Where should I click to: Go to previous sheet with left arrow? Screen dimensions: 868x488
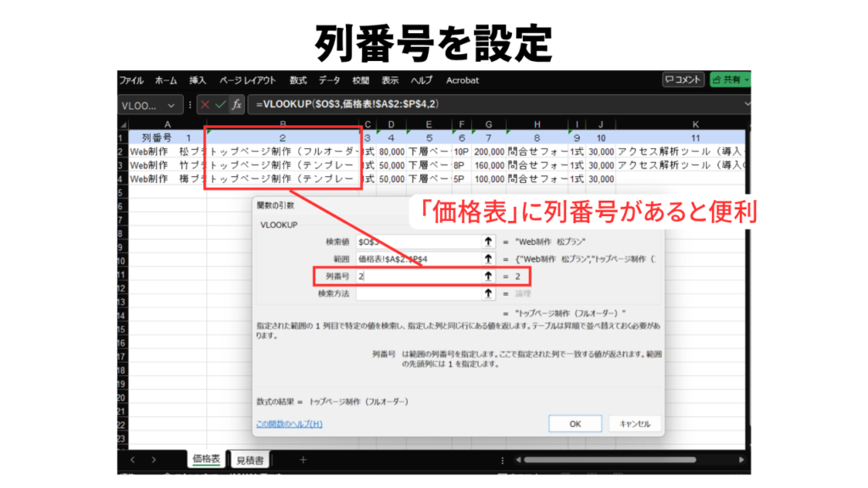(132, 460)
